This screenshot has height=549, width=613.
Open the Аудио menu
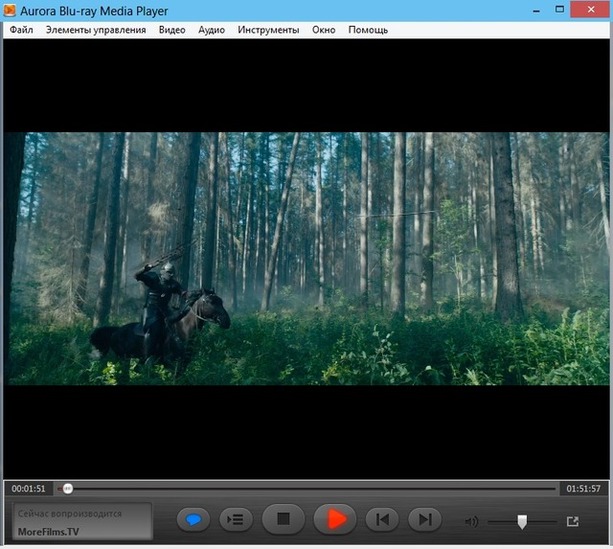tap(211, 30)
